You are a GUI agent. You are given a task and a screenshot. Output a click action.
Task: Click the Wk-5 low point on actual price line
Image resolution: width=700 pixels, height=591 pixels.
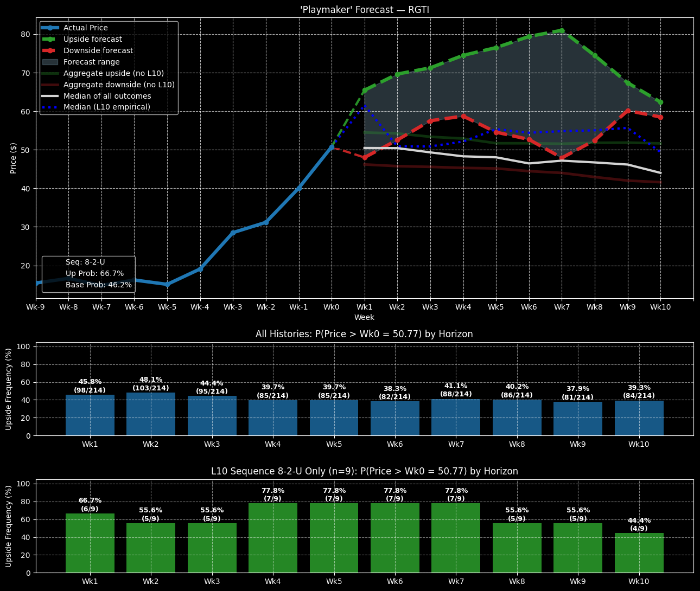click(167, 284)
